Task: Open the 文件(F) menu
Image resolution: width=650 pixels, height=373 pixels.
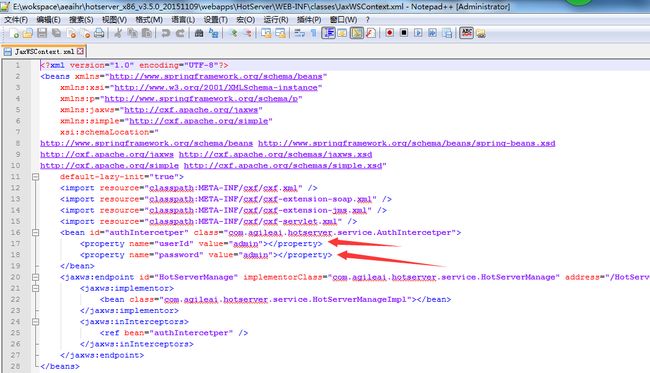Action: [16, 19]
